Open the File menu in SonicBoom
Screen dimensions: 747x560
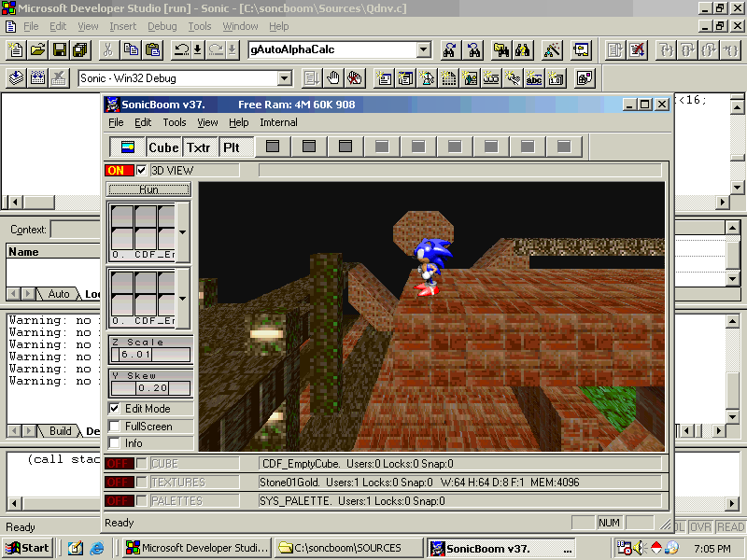116,122
